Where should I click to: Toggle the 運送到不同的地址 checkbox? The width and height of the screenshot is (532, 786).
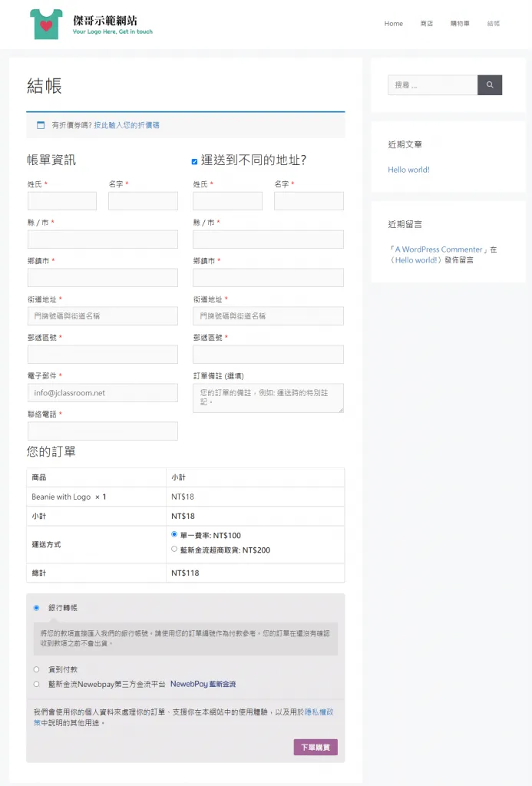pos(194,161)
